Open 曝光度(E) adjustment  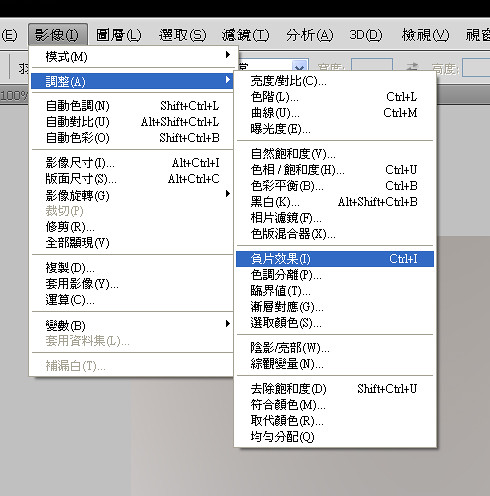[x=335, y=129]
